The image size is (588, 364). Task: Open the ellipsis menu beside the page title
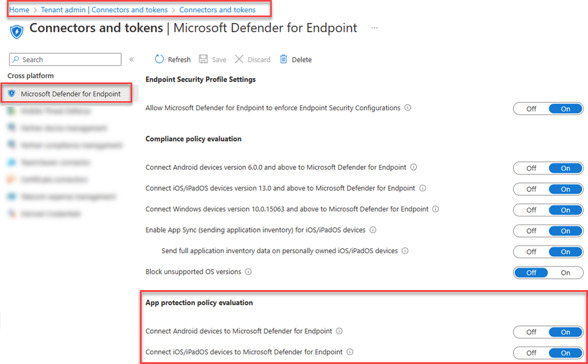click(374, 27)
